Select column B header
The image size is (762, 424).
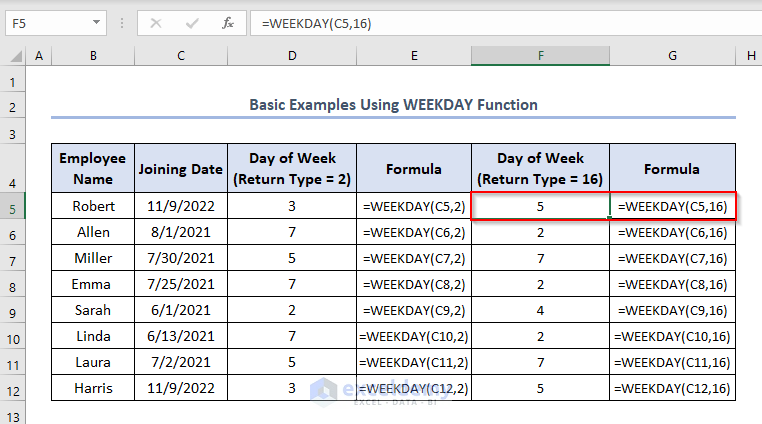coord(93,56)
